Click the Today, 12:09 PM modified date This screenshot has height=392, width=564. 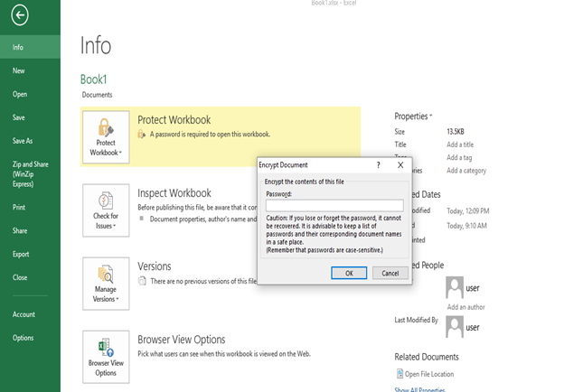point(468,211)
